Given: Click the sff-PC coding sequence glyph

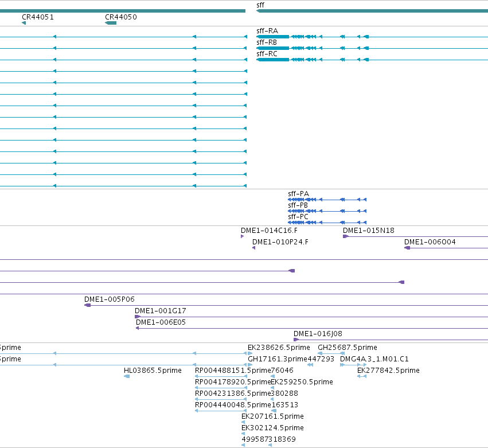Looking at the screenshot, I should (327, 223).
